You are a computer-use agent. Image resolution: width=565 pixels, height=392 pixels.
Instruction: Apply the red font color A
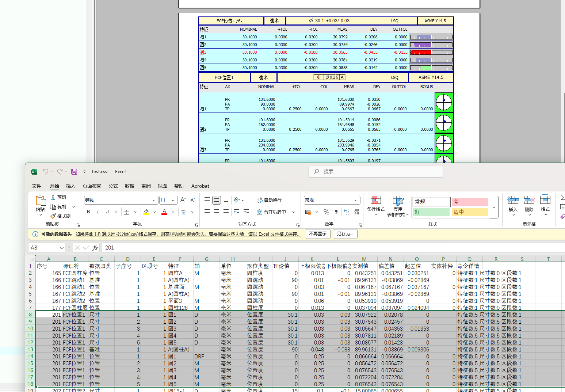164,212
